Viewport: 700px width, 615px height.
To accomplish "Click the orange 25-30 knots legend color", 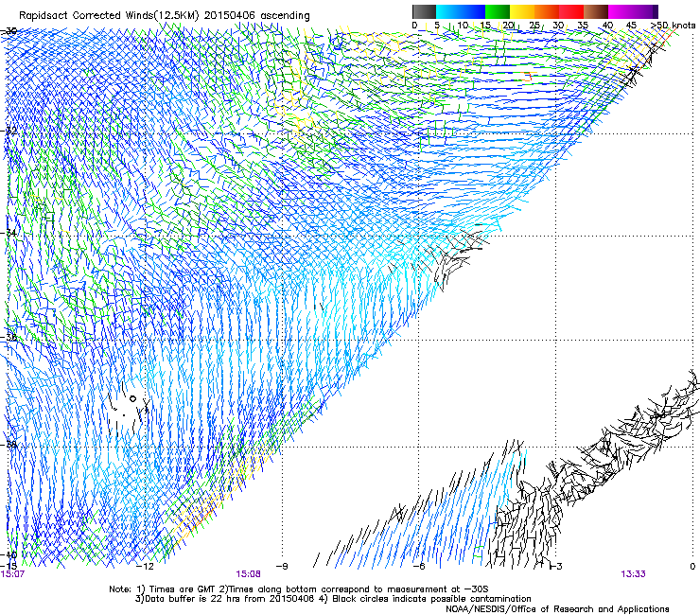I will [547, 11].
